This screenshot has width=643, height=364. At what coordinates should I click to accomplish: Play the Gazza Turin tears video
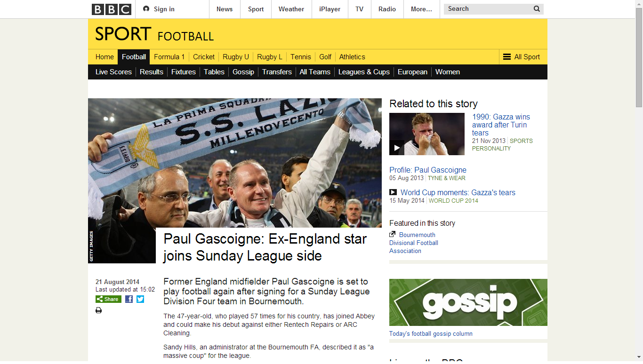coord(397,148)
